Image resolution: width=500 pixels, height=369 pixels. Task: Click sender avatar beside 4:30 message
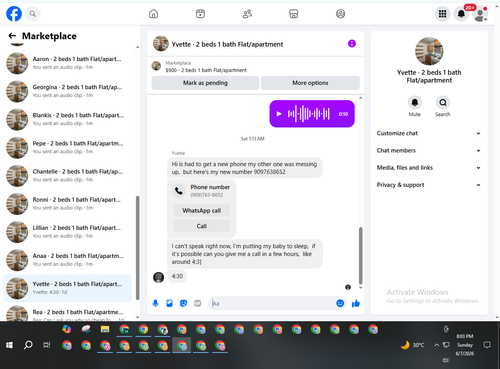tap(158, 277)
